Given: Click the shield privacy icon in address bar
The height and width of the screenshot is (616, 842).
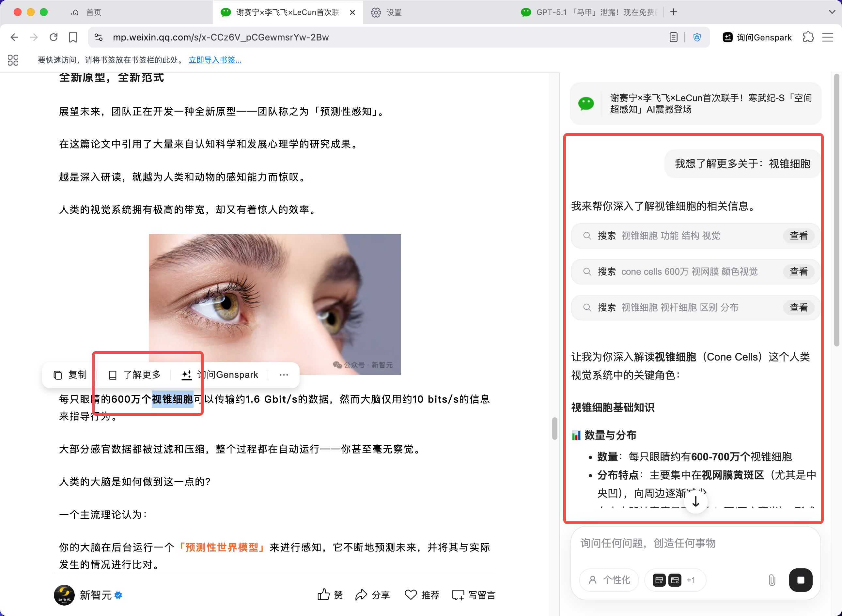Looking at the screenshot, I should 697,37.
